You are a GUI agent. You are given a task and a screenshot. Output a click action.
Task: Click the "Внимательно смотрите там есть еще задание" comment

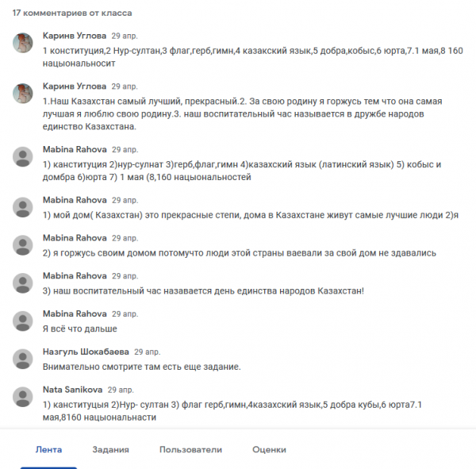coord(140,366)
